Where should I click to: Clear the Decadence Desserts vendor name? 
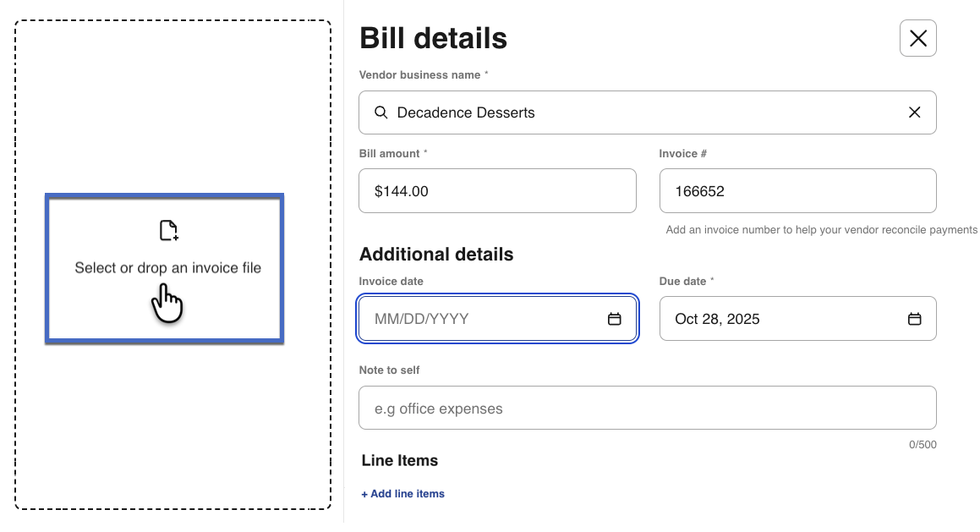[914, 112]
